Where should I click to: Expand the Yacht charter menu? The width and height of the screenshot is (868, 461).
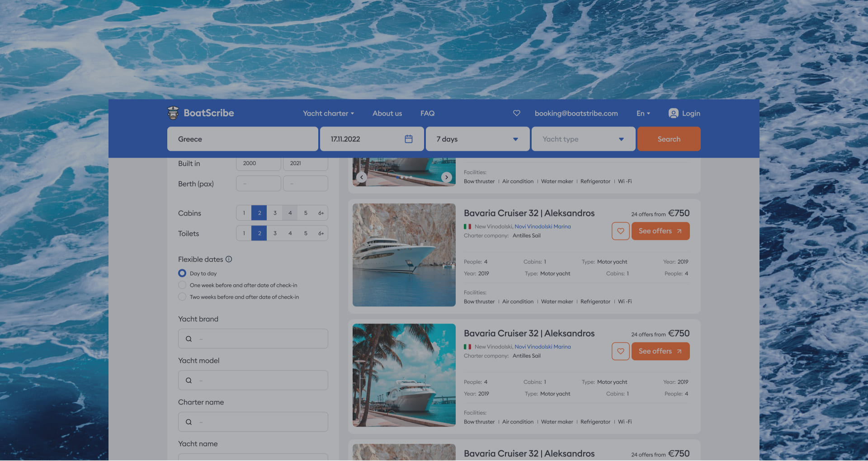coord(329,113)
